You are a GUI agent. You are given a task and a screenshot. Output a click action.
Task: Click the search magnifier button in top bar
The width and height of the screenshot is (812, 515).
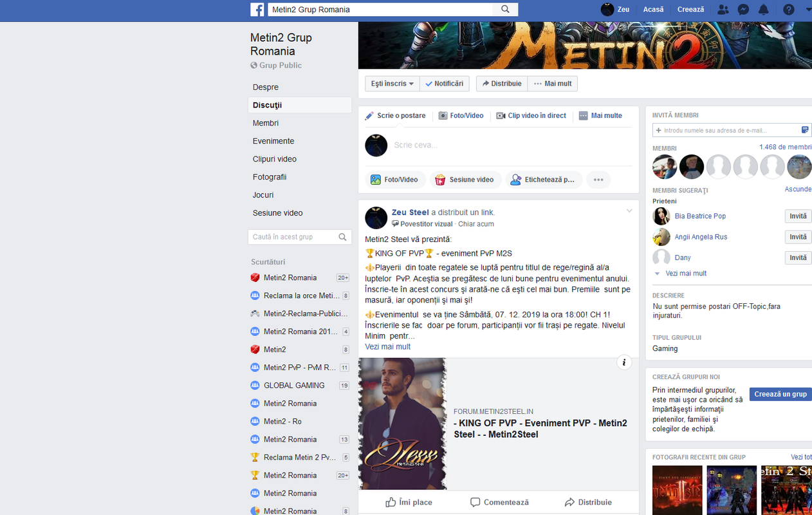pyautogui.click(x=506, y=10)
